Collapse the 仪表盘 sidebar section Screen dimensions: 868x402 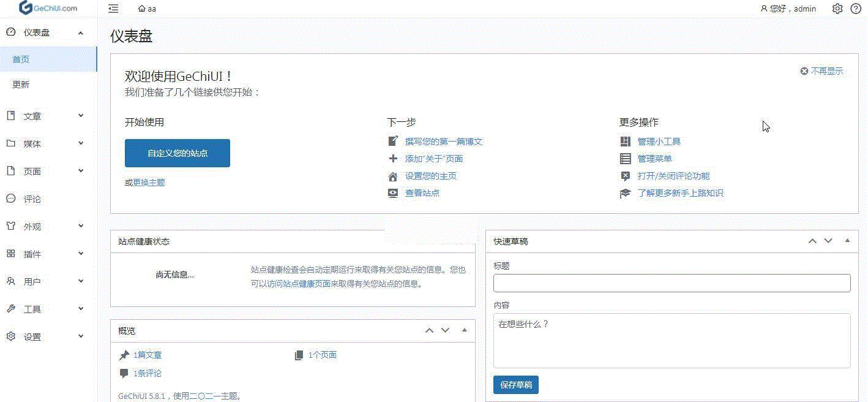pos(81,32)
